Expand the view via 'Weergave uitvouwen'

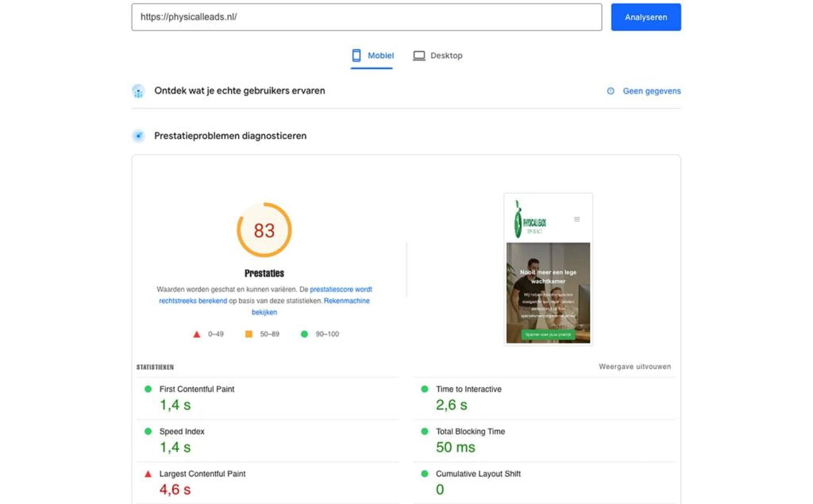click(x=635, y=366)
